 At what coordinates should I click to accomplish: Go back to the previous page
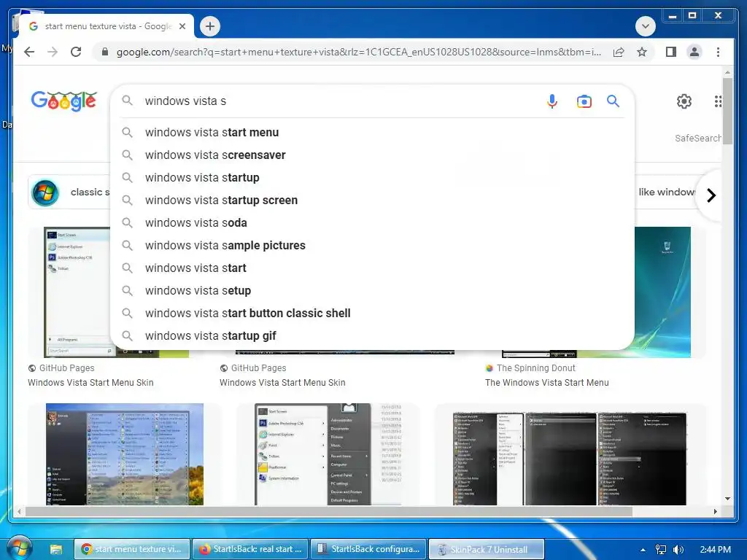click(29, 52)
